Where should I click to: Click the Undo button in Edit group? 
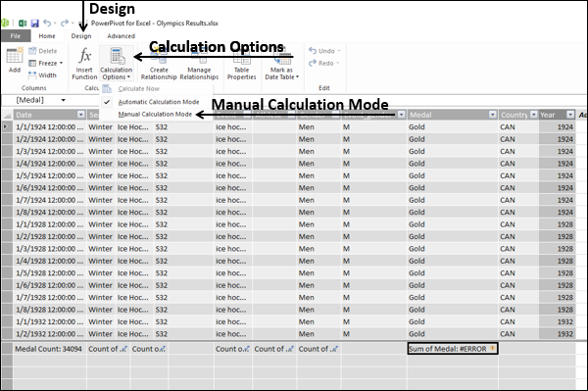324,51
